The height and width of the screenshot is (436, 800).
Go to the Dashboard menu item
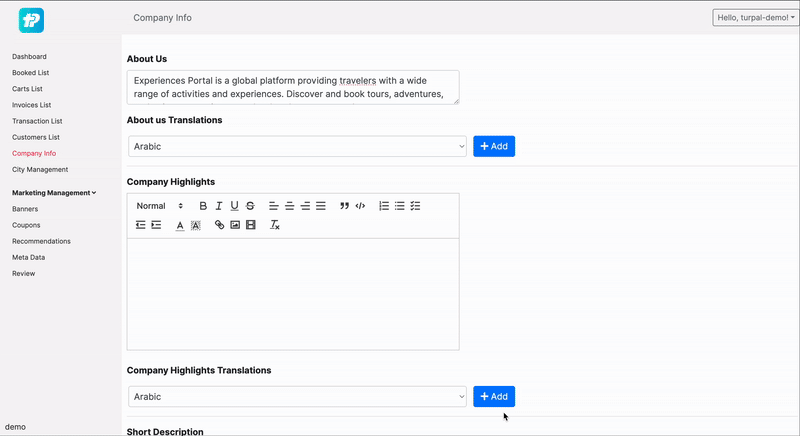point(29,56)
